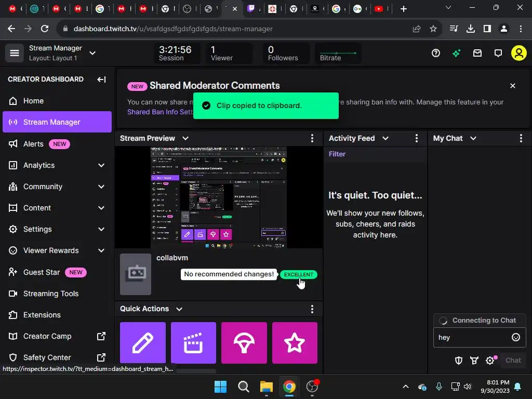This screenshot has width=532, height=399.
Task: Click the clip clapperboard quick action
Action: click(x=193, y=343)
